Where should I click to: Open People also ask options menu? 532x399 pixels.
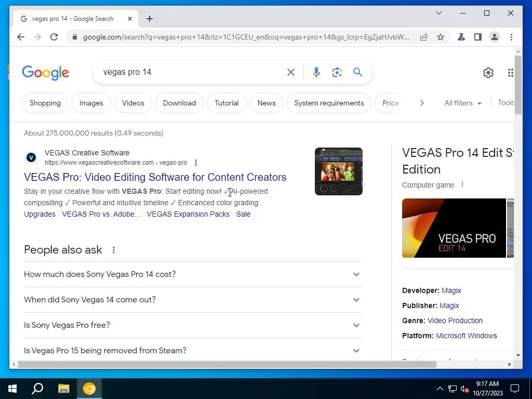(114, 250)
